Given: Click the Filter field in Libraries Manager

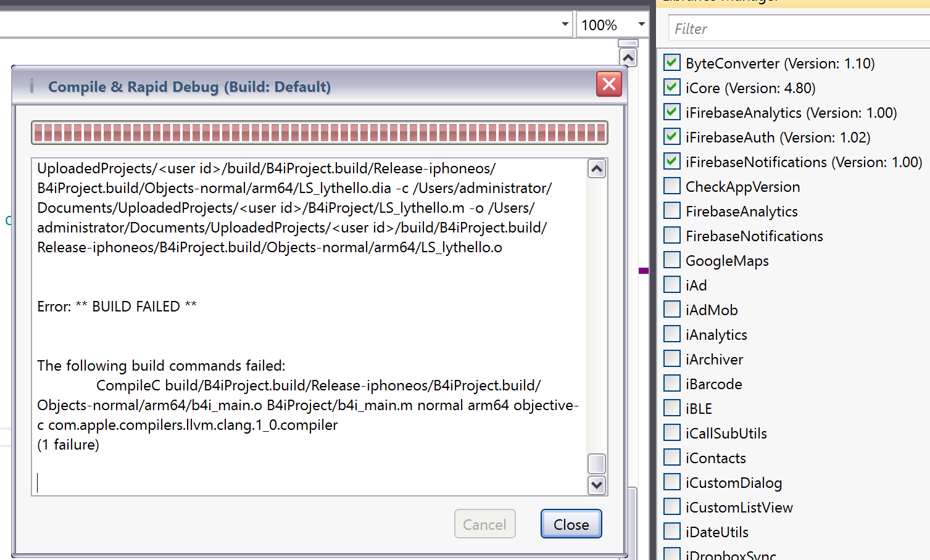Looking at the screenshot, I should pos(799,28).
